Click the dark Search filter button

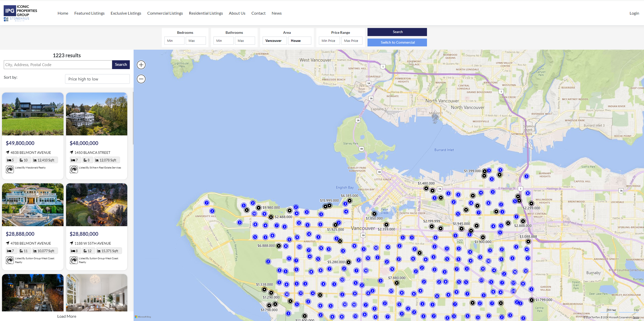click(397, 32)
